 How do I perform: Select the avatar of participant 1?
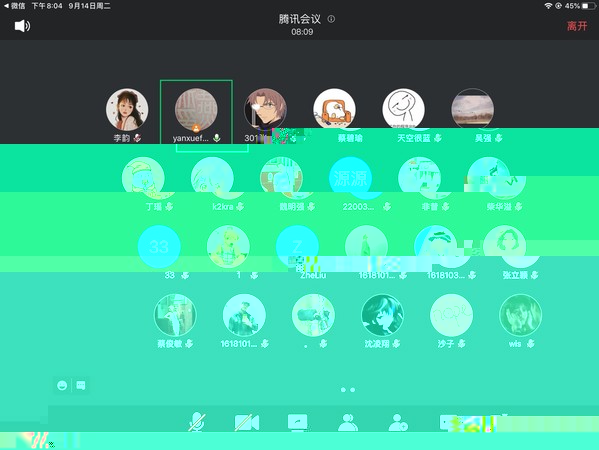pos(228,247)
